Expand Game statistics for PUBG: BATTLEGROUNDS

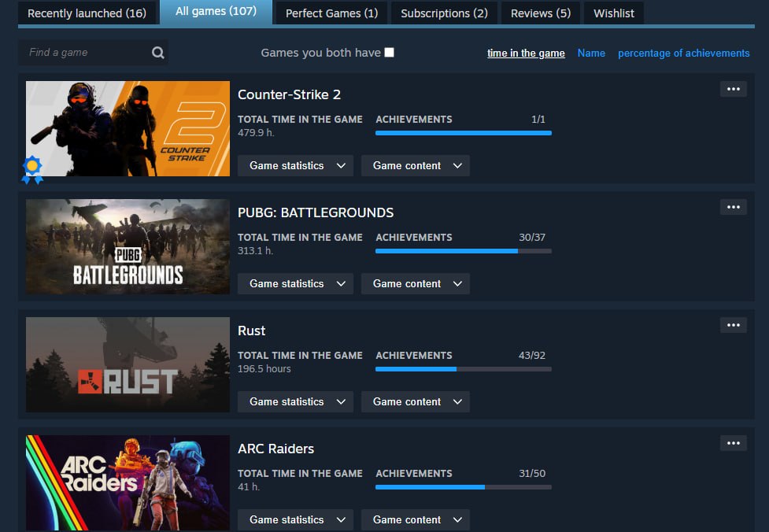point(295,284)
